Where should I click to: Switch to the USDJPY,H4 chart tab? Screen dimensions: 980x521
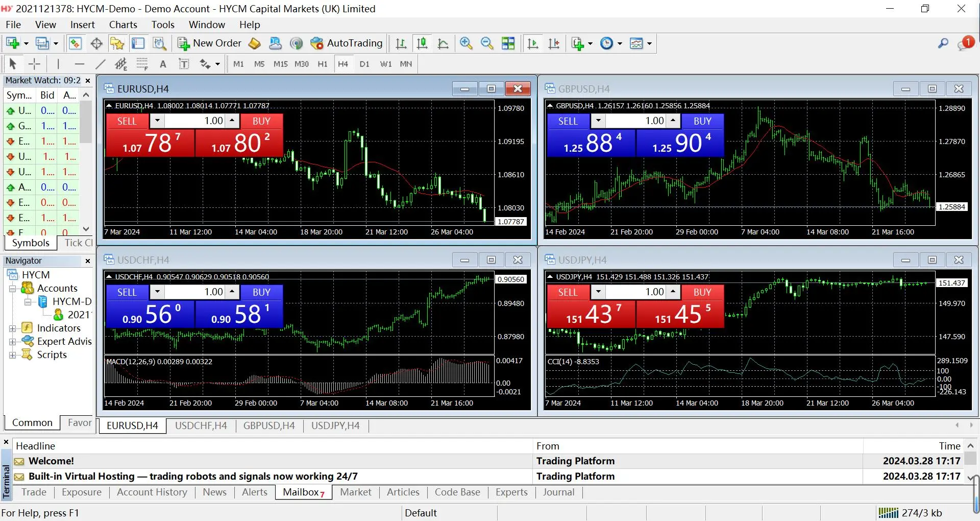(x=335, y=425)
